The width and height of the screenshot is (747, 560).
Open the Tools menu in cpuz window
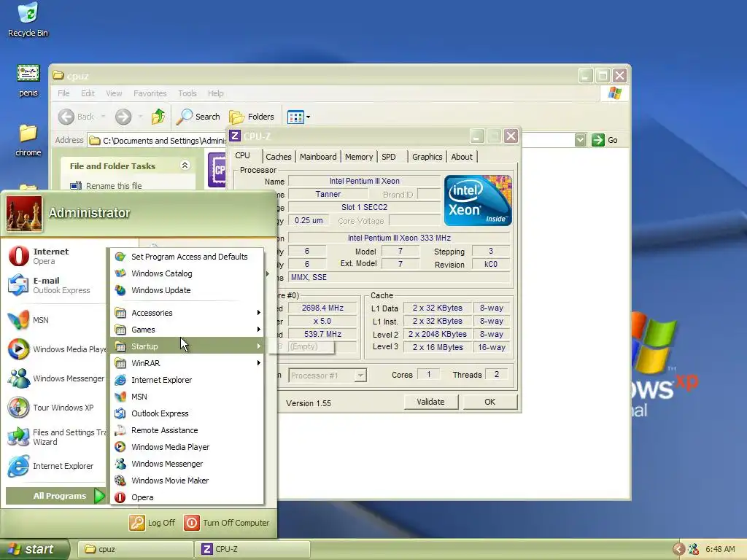pyautogui.click(x=187, y=93)
